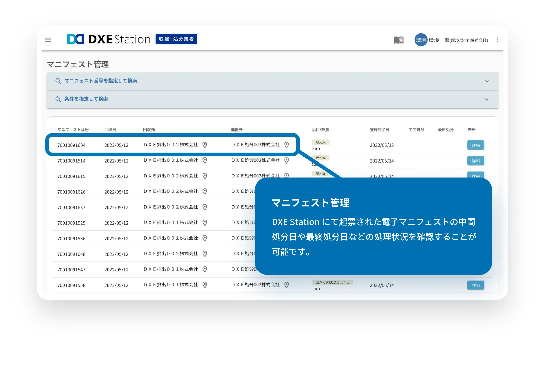Click 回収先 map pin in row 70010091648
The width and height of the screenshot is (545, 392).
click(205, 254)
